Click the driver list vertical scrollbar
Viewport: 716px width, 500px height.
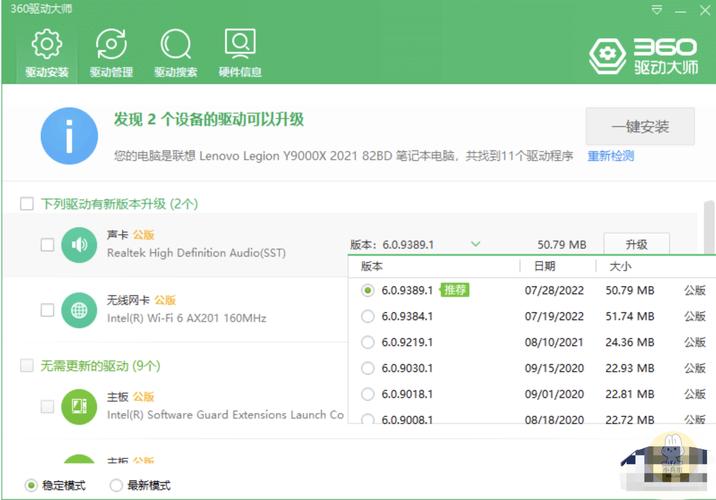[x=708, y=230]
